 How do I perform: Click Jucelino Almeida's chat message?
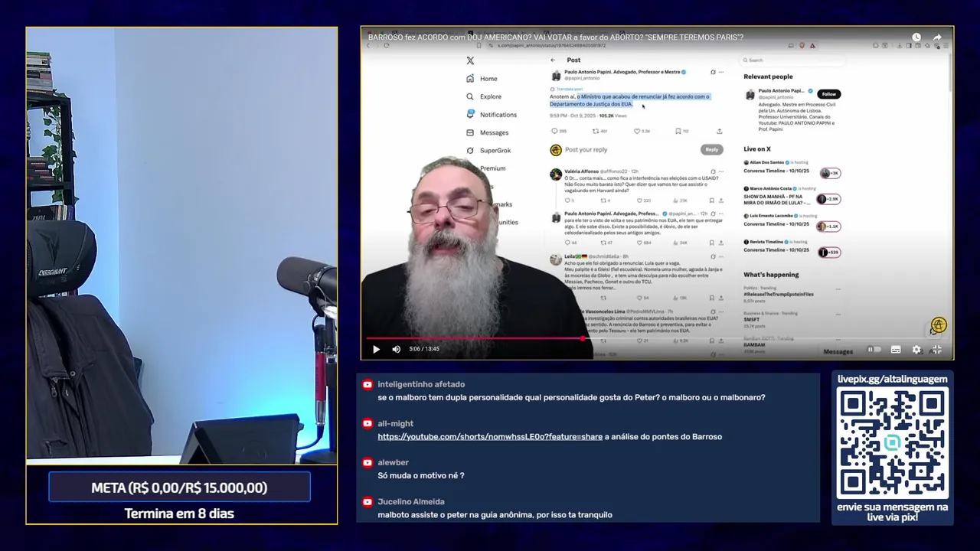tap(495, 515)
